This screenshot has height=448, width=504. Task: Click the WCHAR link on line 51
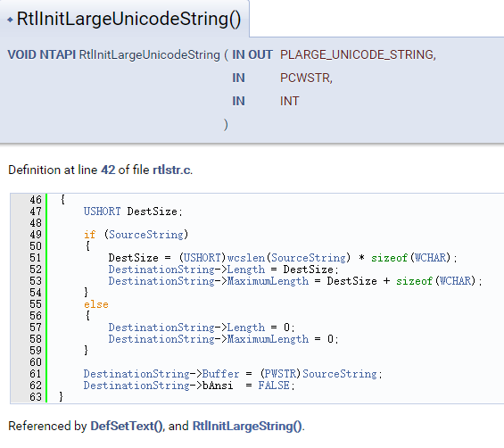point(430,258)
